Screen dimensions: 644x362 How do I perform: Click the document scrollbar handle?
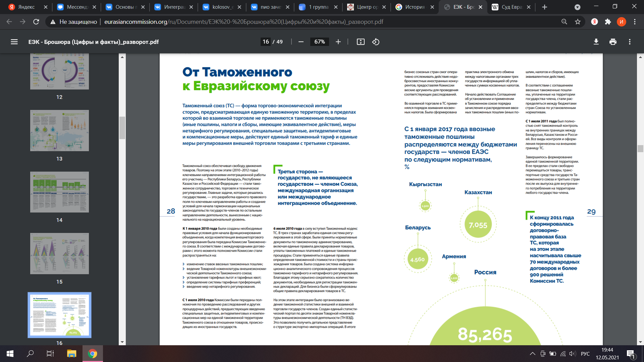640,148
